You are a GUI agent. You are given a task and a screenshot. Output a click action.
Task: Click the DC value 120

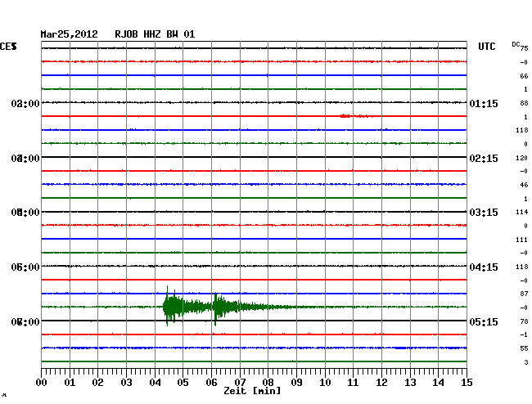522,158
